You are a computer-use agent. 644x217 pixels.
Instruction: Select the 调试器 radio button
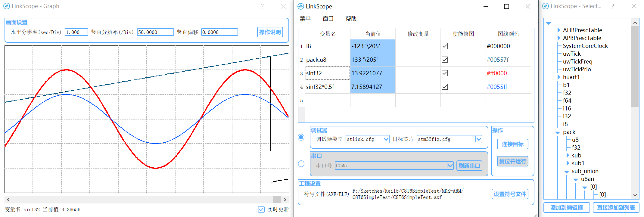(x=301, y=137)
